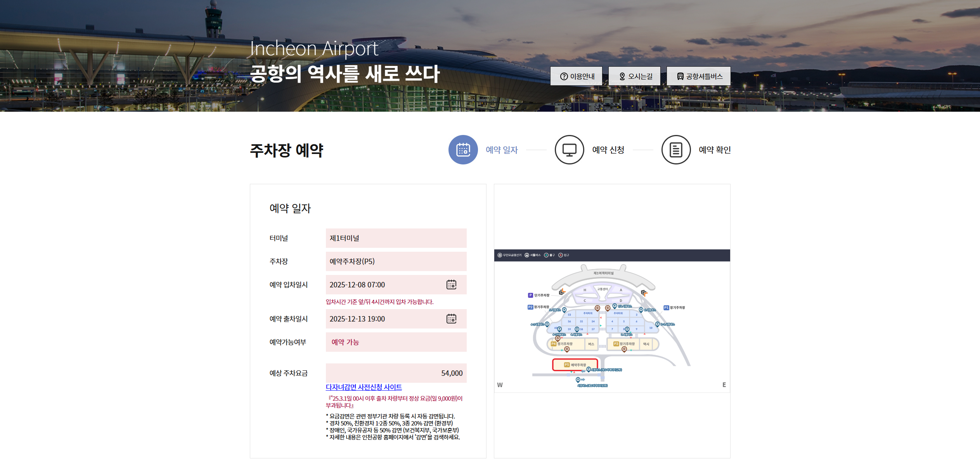Click the 예약 신청 monitor step icon
980x472 pixels.
coord(569,150)
